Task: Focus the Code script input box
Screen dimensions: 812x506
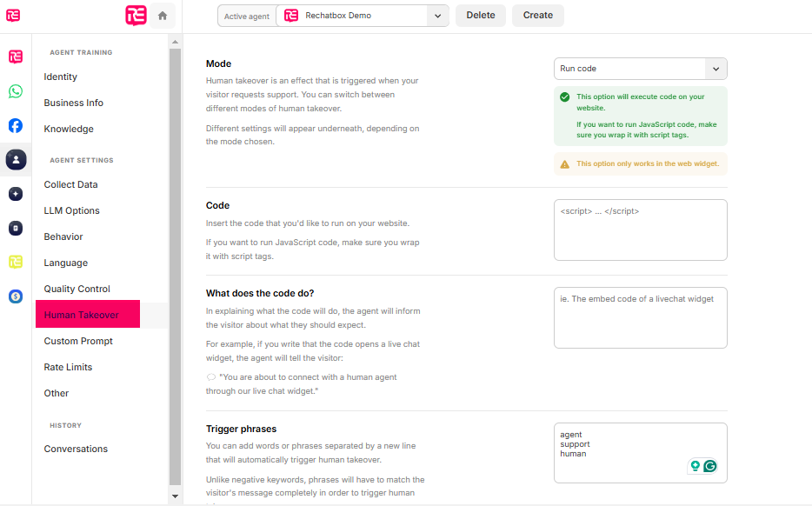Action: 640,230
